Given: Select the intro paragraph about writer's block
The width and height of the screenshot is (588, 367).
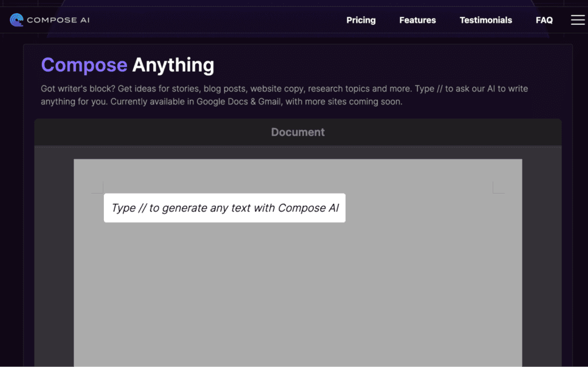Looking at the screenshot, I should [x=230, y=95].
